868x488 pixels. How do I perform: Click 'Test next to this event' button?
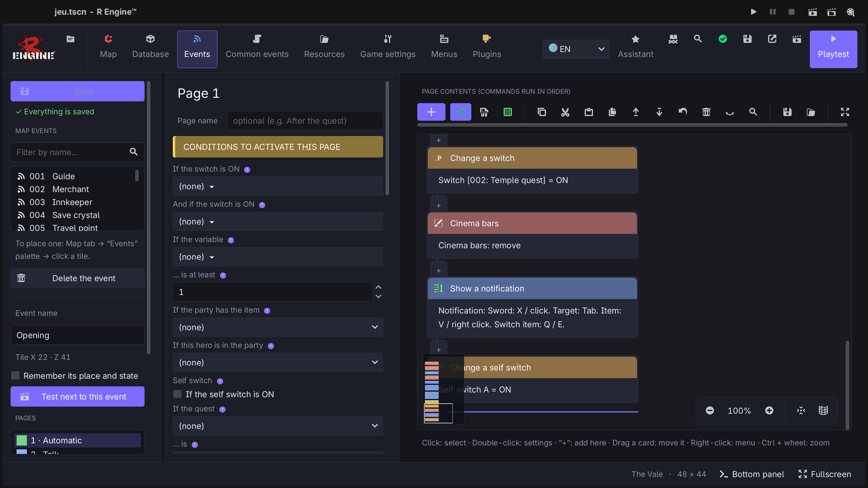pos(77,396)
